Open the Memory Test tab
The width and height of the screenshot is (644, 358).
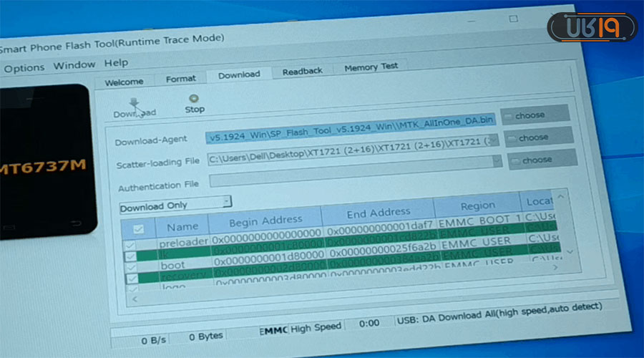[x=371, y=67]
